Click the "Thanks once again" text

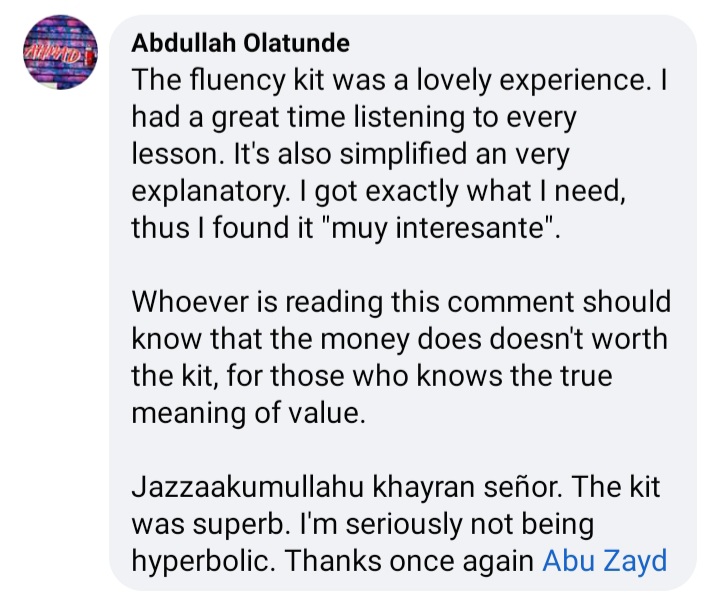tap(409, 560)
